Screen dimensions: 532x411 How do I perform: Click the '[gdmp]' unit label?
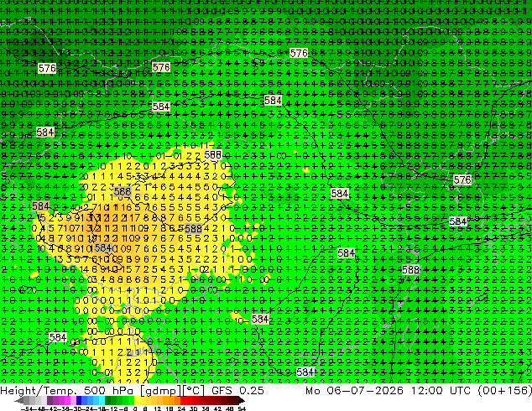click(x=160, y=391)
